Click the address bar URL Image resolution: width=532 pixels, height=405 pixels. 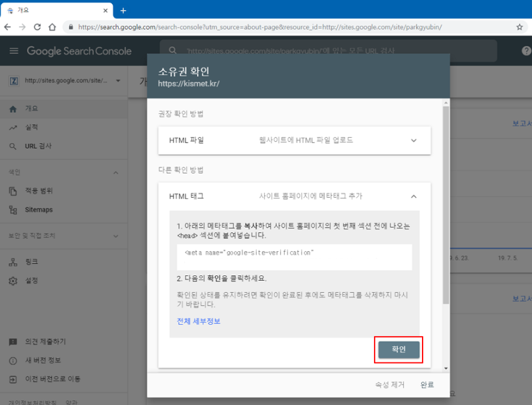(x=260, y=27)
